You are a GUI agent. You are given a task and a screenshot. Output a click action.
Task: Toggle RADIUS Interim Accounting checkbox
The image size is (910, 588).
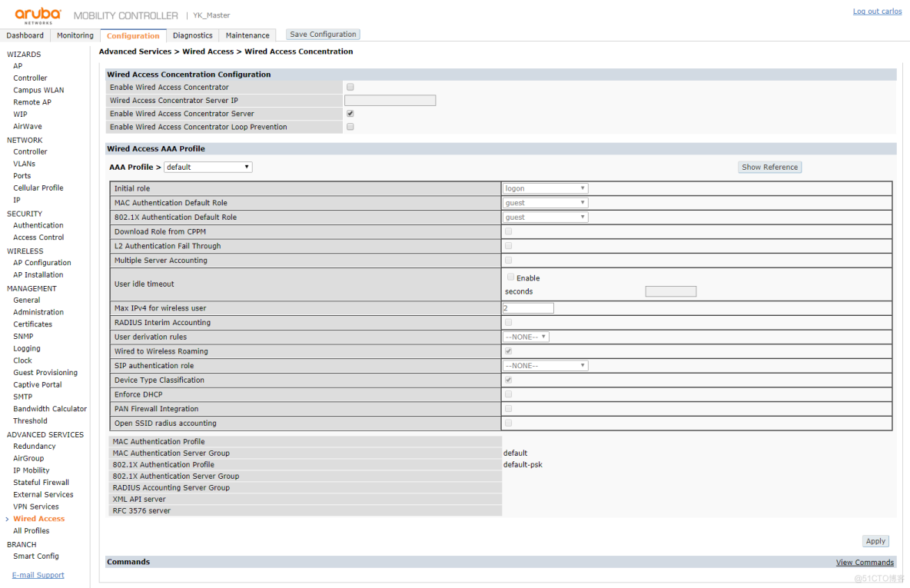pos(508,322)
